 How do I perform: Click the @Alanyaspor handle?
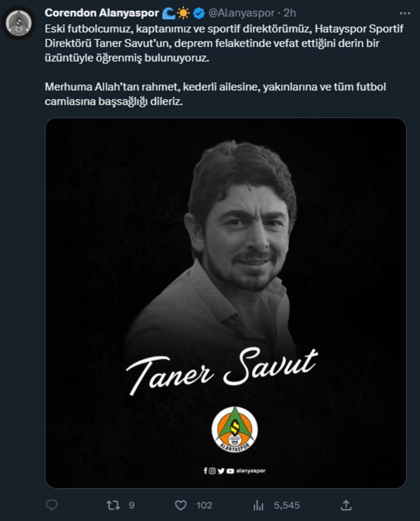click(x=241, y=13)
